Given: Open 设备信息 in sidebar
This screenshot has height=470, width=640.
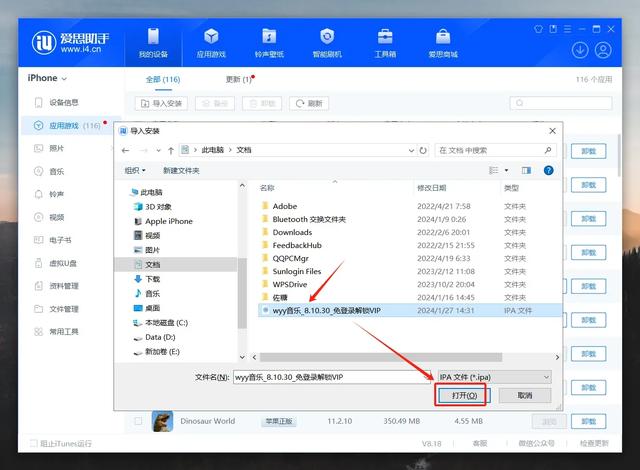Looking at the screenshot, I should pyautogui.click(x=56, y=102).
